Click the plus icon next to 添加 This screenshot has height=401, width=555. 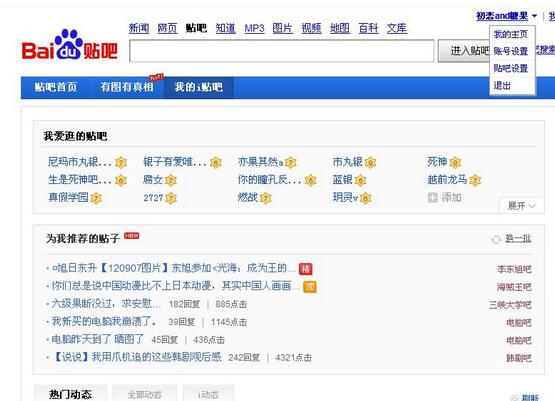433,197
